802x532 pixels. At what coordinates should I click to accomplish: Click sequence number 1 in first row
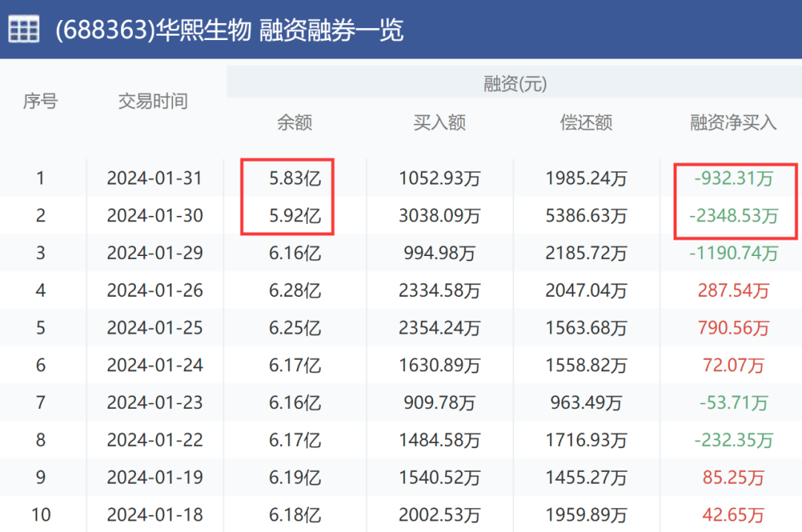(40, 178)
